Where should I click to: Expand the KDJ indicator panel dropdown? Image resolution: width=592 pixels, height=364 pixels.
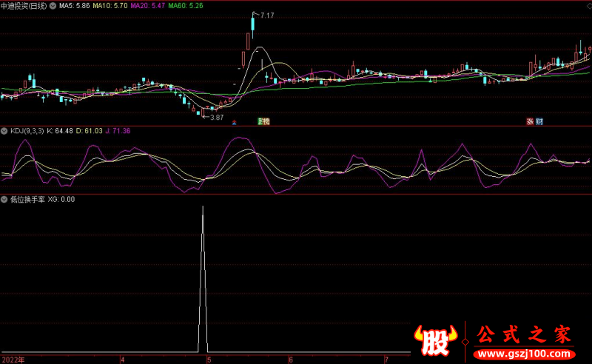(4, 131)
